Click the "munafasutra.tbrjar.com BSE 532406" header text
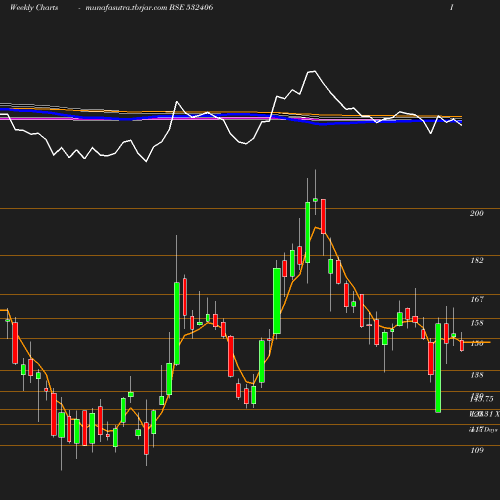Screen dimensions: 500x500 (x=149, y=8)
